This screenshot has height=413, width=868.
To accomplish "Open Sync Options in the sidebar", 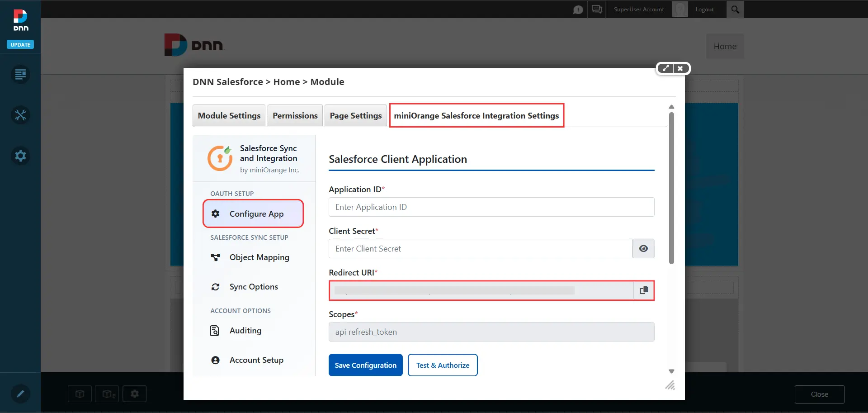I will (253, 287).
